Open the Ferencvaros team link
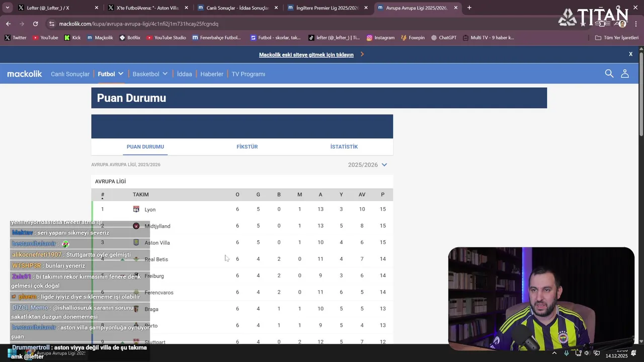The image size is (644, 362). (159, 293)
